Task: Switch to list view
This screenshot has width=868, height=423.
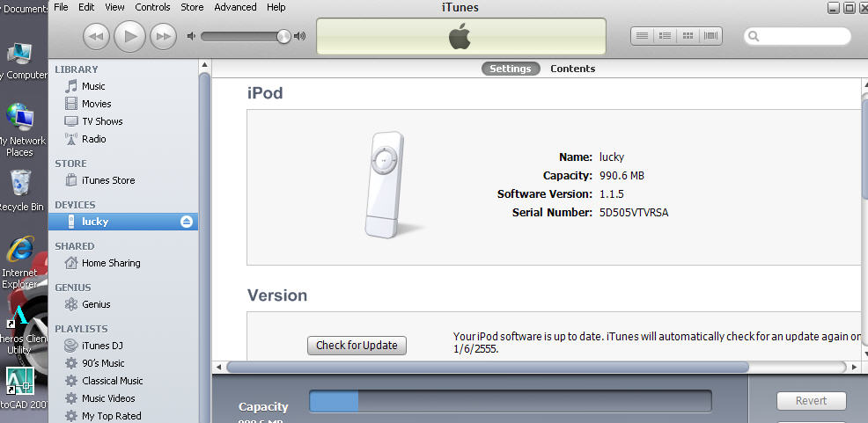Action: pyautogui.click(x=642, y=36)
